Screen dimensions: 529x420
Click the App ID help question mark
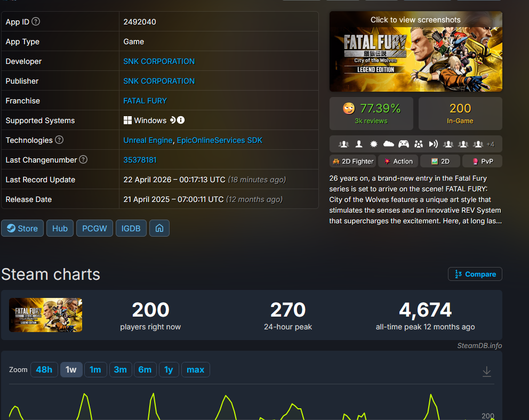(35, 21)
